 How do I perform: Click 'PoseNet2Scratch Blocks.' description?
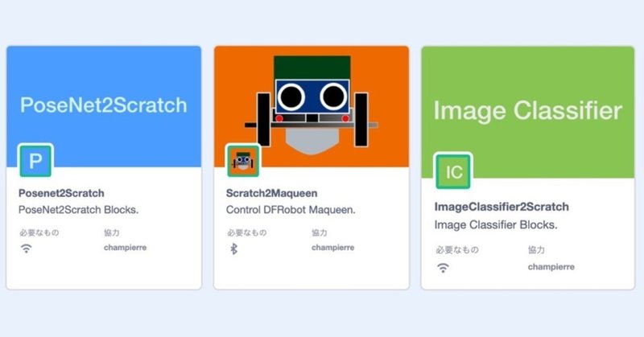click(78, 210)
